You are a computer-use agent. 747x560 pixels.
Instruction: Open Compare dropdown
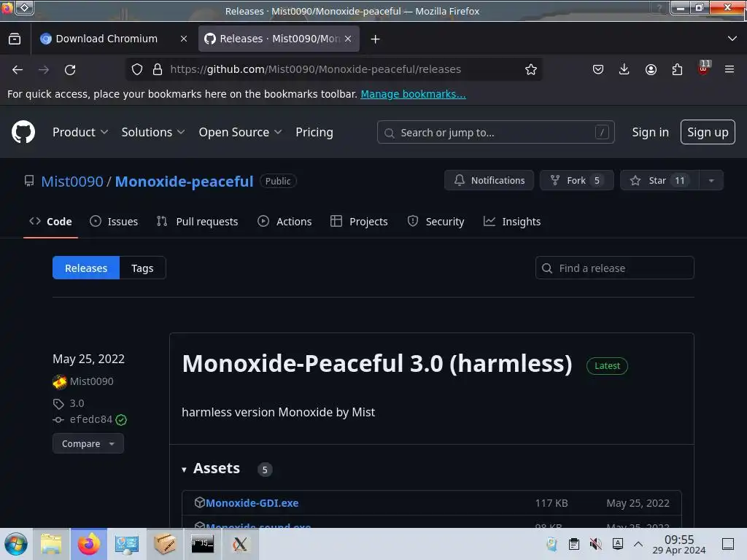[88, 444]
